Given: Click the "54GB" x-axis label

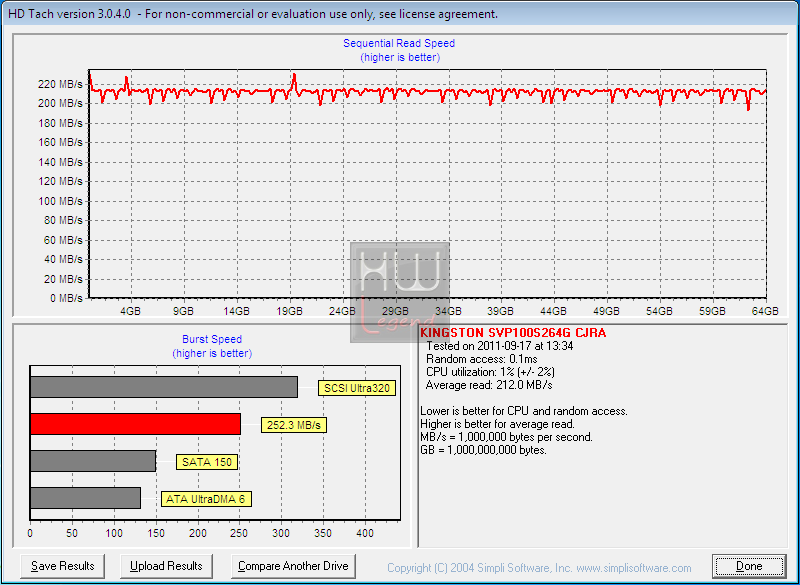Looking at the screenshot, I should 660,311.
